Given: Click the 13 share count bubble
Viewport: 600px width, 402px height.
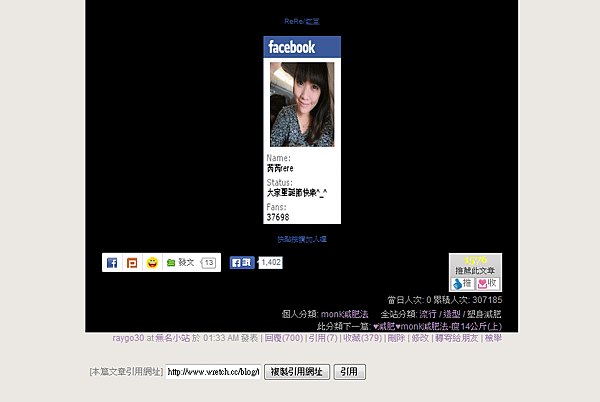Looking at the screenshot, I should tap(209, 263).
